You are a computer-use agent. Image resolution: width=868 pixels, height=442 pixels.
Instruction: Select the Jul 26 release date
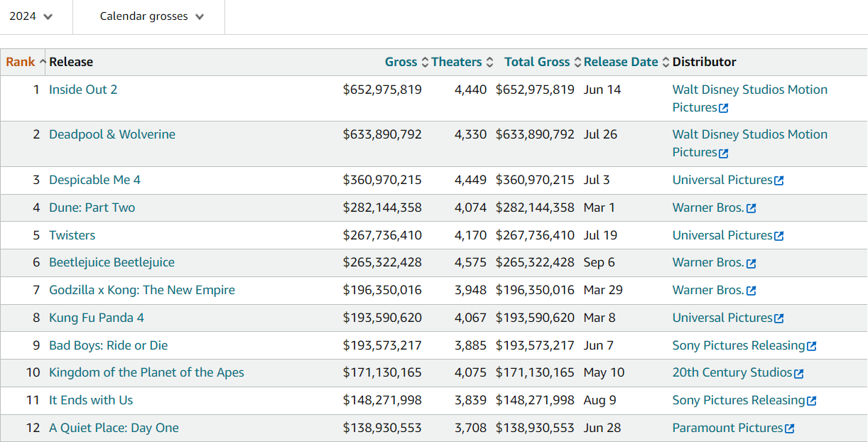pos(601,134)
